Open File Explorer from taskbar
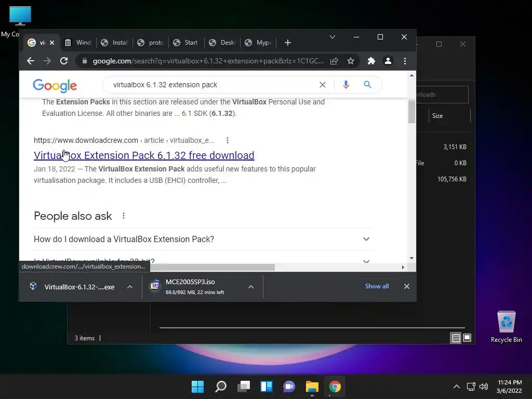Screen dimensions: 532x399 click(x=312, y=387)
